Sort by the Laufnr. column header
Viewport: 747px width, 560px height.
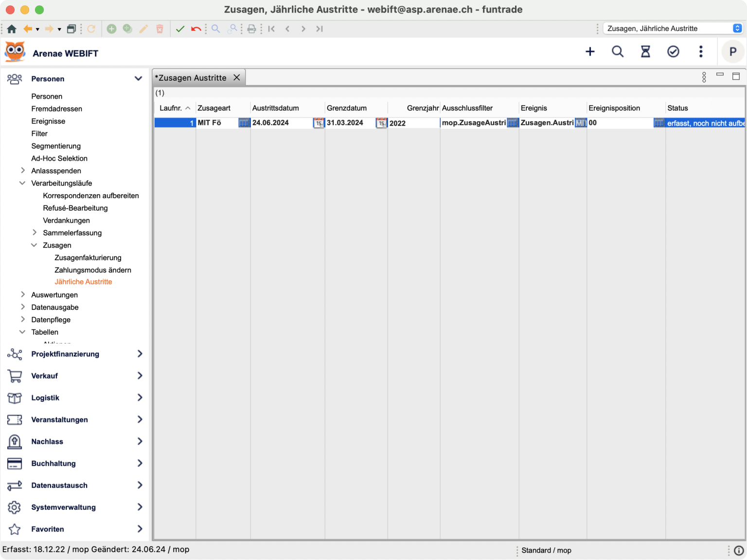pyautogui.click(x=171, y=108)
